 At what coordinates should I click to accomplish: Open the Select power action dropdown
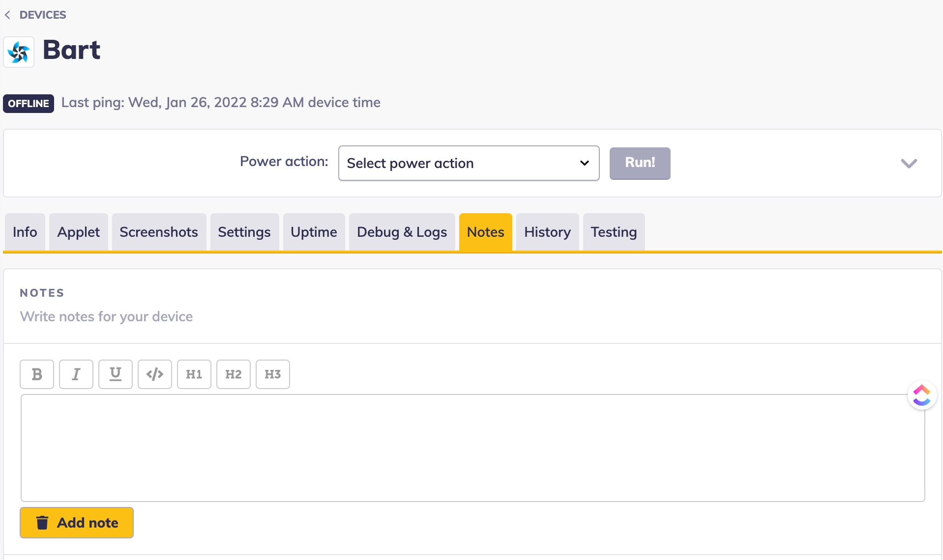[x=469, y=163]
